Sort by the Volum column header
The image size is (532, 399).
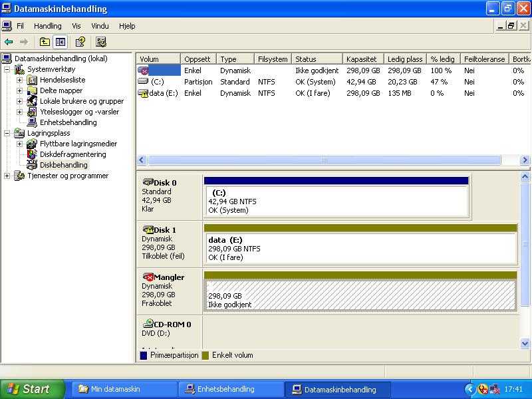158,59
